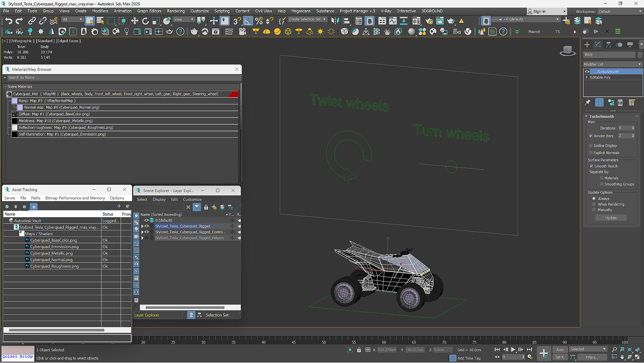The image size is (644, 363).
Task: Open Customize menu in Scene Explorer
Action: (x=192, y=199)
